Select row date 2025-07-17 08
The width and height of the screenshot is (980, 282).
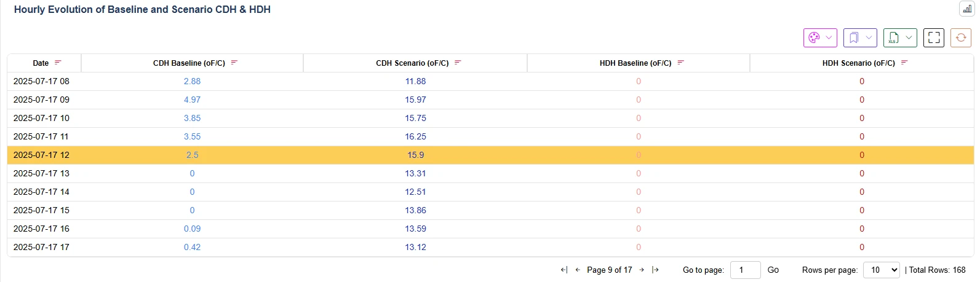(41, 81)
